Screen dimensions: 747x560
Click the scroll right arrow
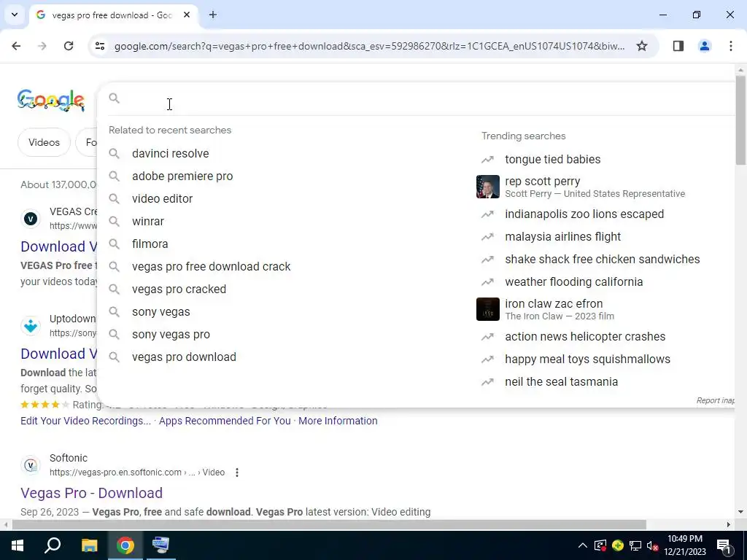click(729, 525)
